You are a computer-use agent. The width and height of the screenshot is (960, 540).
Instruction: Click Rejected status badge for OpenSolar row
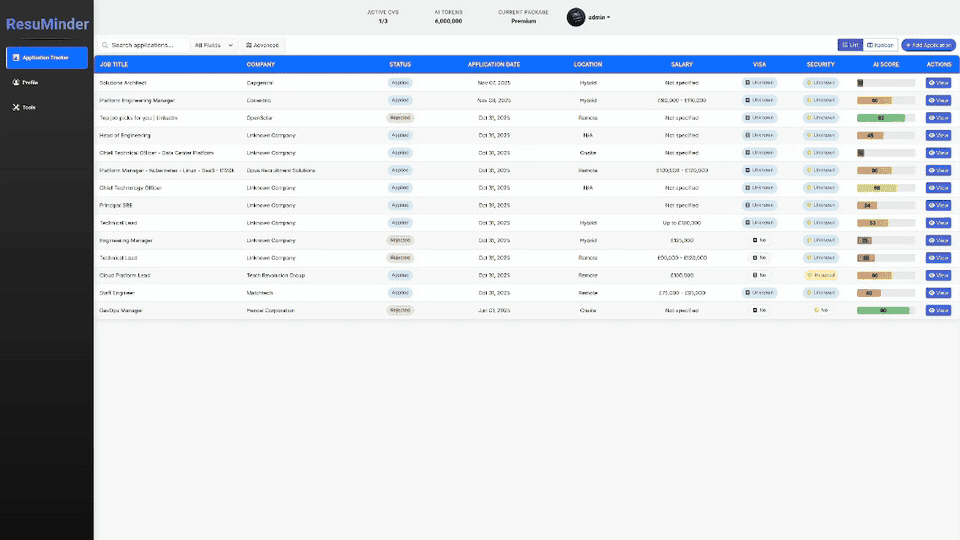click(x=400, y=118)
